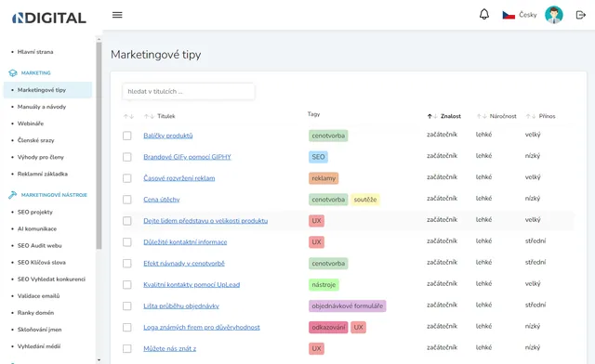Click the objednávkové formuláře tag badge
The width and height of the screenshot is (595, 364).
(347, 306)
